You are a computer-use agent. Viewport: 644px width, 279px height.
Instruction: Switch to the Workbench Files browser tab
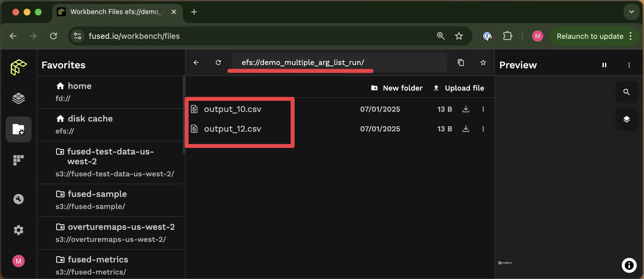pyautogui.click(x=112, y=12)
